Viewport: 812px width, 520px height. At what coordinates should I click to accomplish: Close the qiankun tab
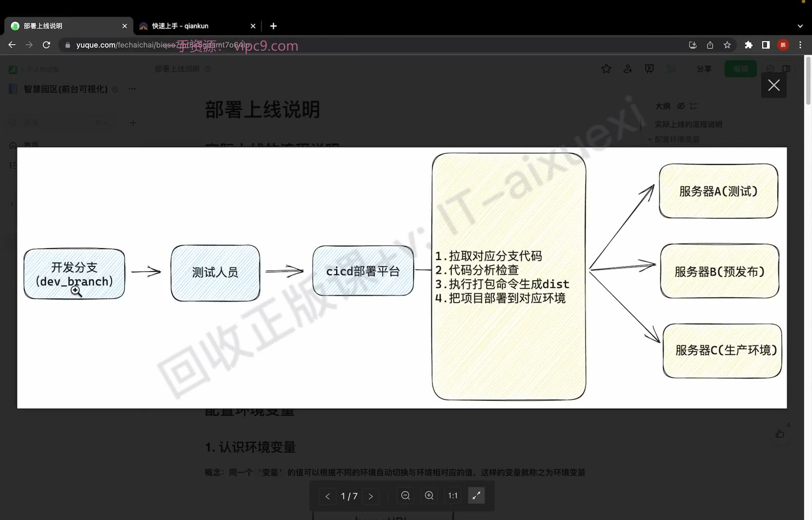(x=253, y=26)
